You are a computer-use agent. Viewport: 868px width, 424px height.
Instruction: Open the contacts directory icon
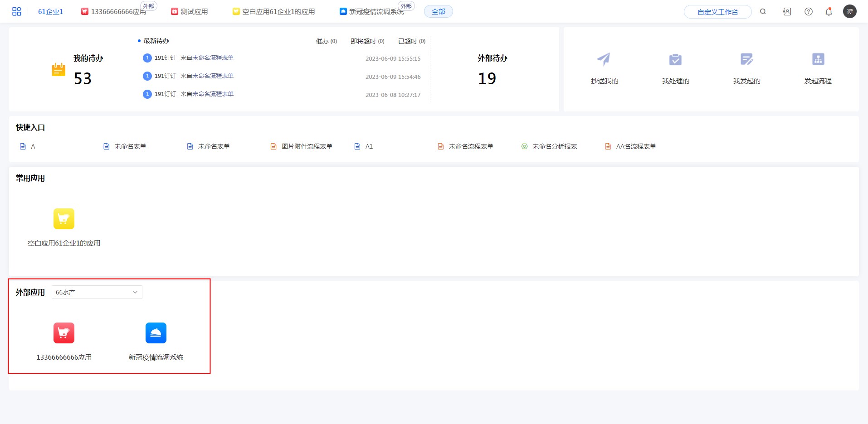(787, 12)
